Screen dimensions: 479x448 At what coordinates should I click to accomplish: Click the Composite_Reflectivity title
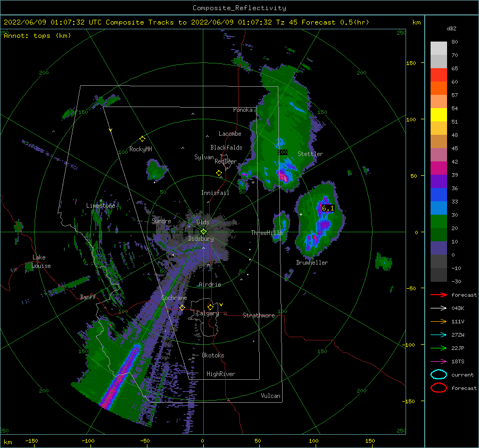coord(240,8)
